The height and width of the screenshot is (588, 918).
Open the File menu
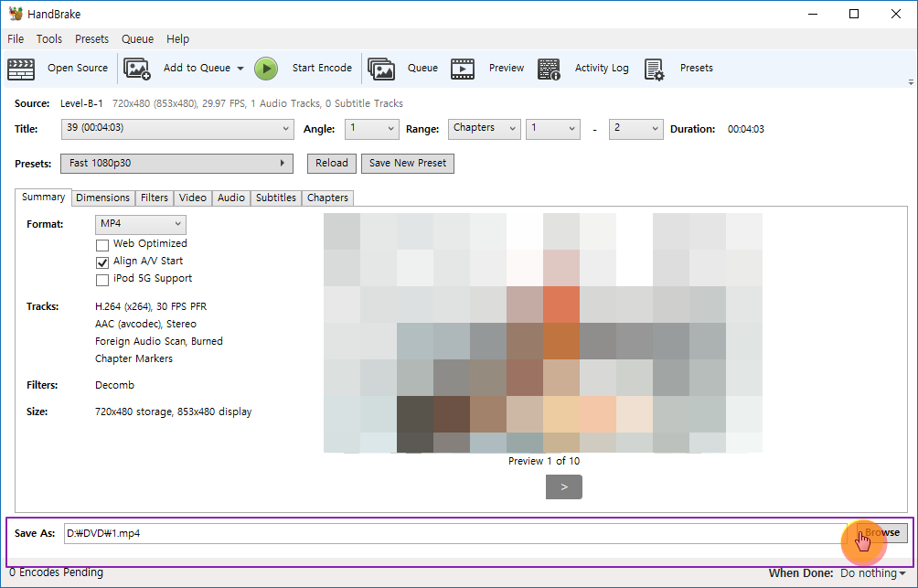(x=16, y=39)
